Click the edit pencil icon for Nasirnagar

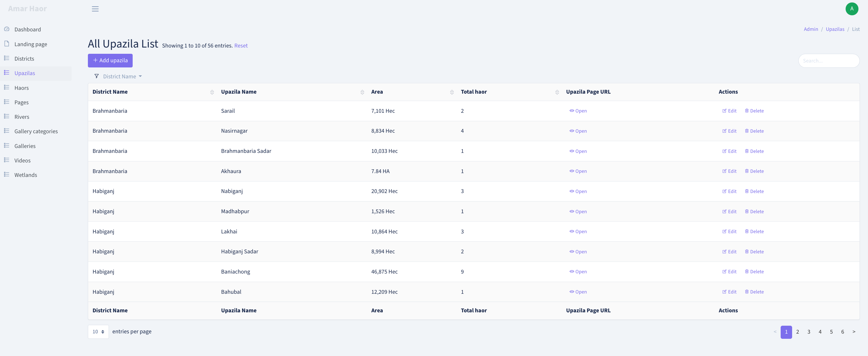coord(724,131)
